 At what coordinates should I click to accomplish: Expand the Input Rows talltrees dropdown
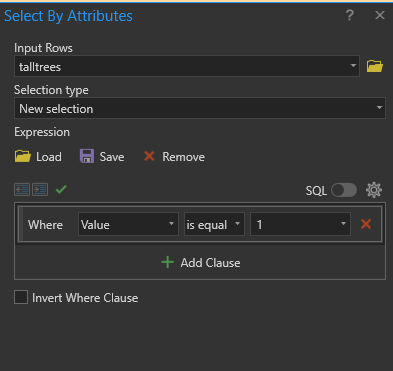(187, 66)
